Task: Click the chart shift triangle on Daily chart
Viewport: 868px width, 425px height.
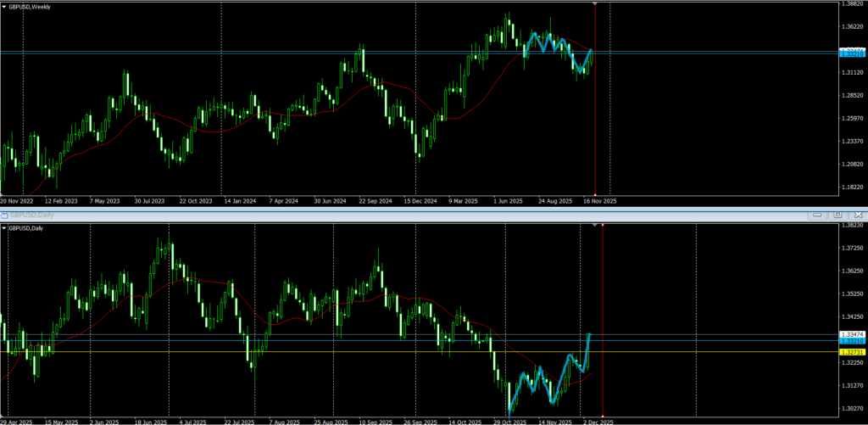Action: pos(593,225)
